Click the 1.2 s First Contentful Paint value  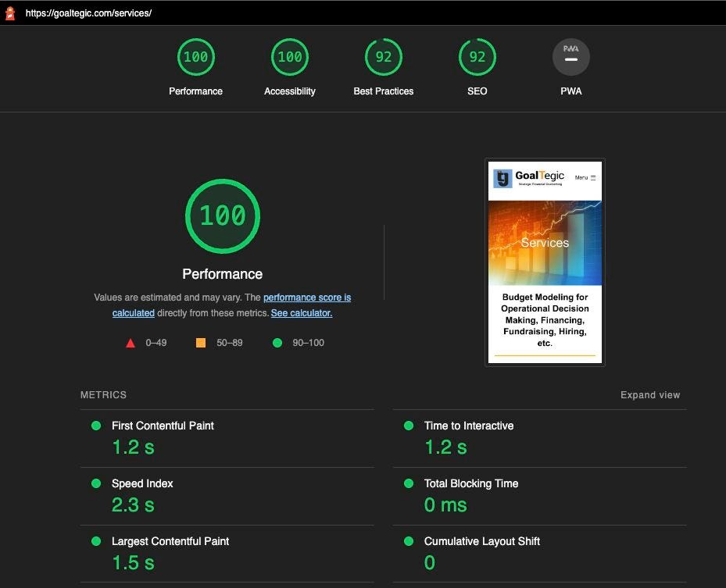pos(134,447)
